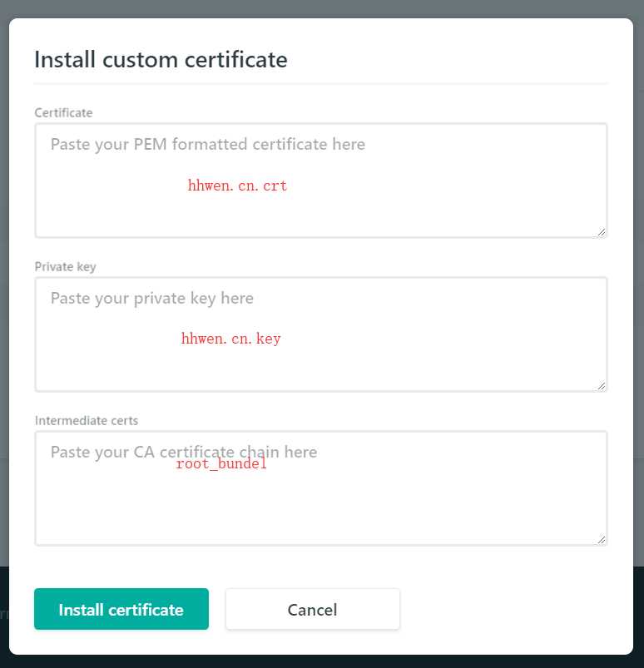Click the "Private key" field label
Screen dimensions: 644x668
pos(65,267)
